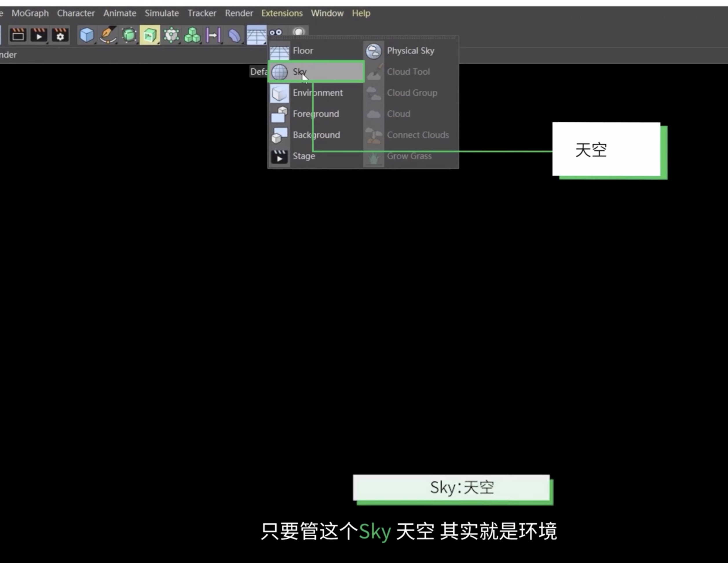The height and width of the screenshot is (563, 728).
Task: Click the white cube with green dots icon
Action: (x=171, y=35)
